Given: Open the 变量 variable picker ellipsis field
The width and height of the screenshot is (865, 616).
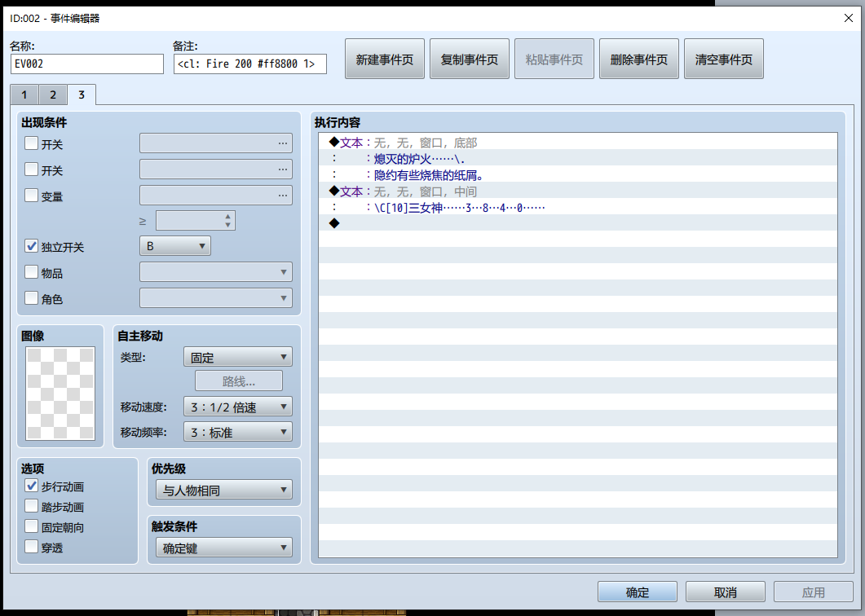Looking at the screenshot, I should 216,196.
